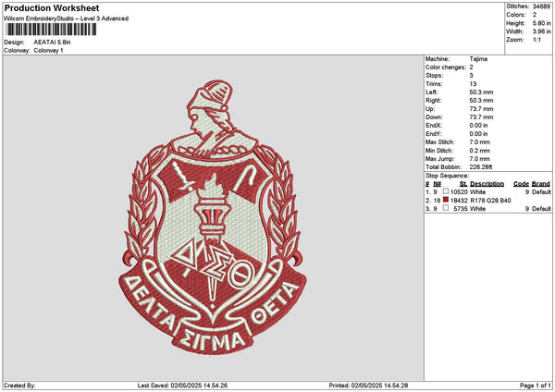Click the red swatch in stop sequence row 2
The height and width of the screenshot is (392, 555).
point(446,200)
